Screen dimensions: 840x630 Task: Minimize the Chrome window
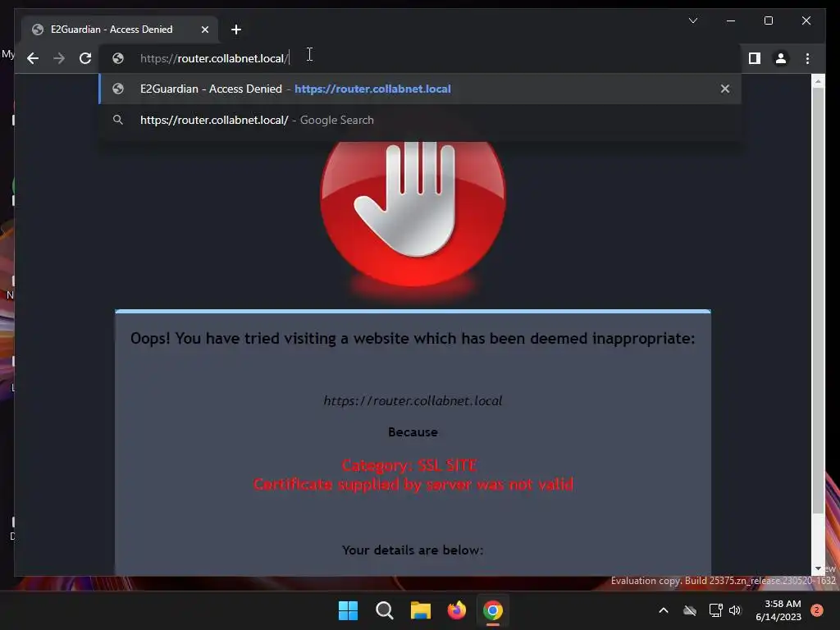(731, 21)
